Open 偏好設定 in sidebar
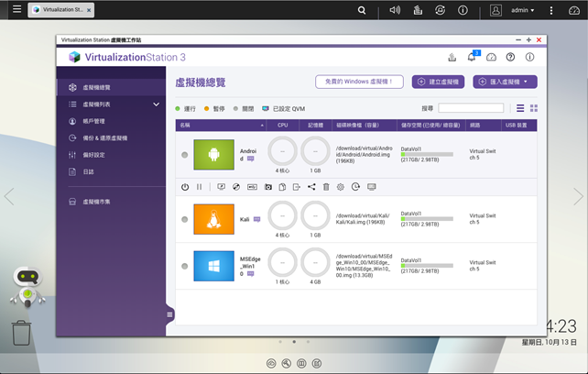The image size is (588, 374). click(111, 155)
